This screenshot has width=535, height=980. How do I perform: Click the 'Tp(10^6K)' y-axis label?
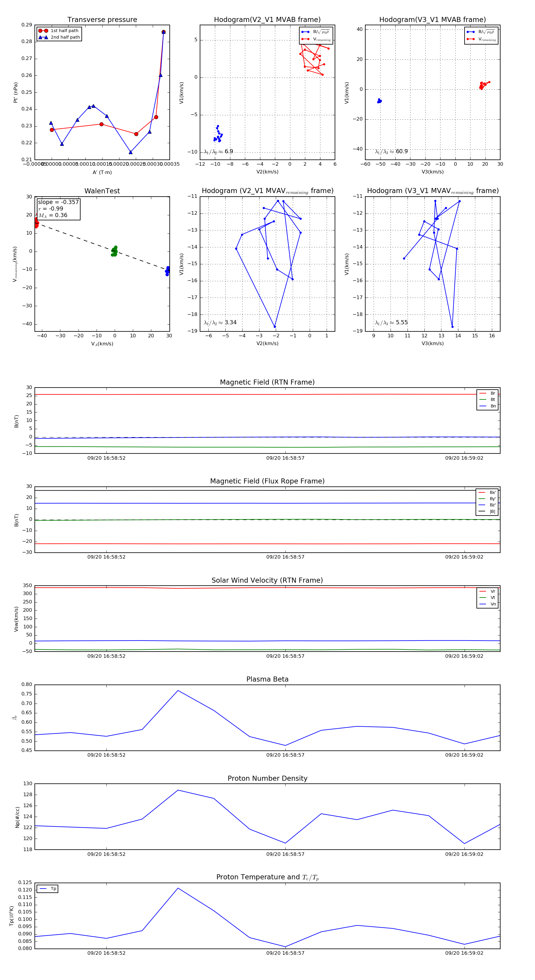pyautogui.click(x=11, y=916)
